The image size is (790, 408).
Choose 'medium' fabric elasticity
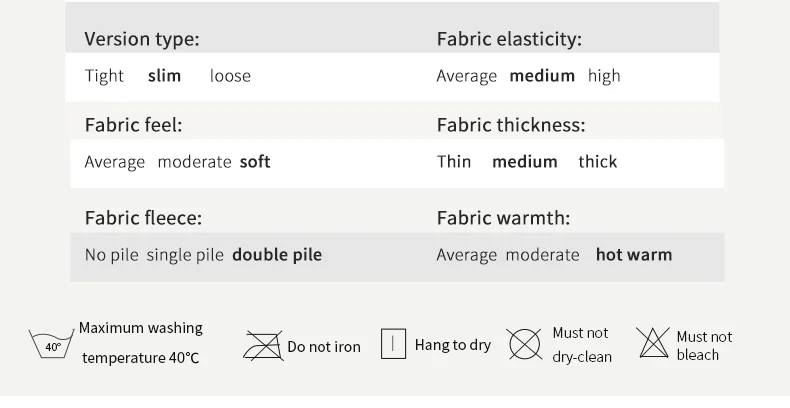tap(542, 76)
